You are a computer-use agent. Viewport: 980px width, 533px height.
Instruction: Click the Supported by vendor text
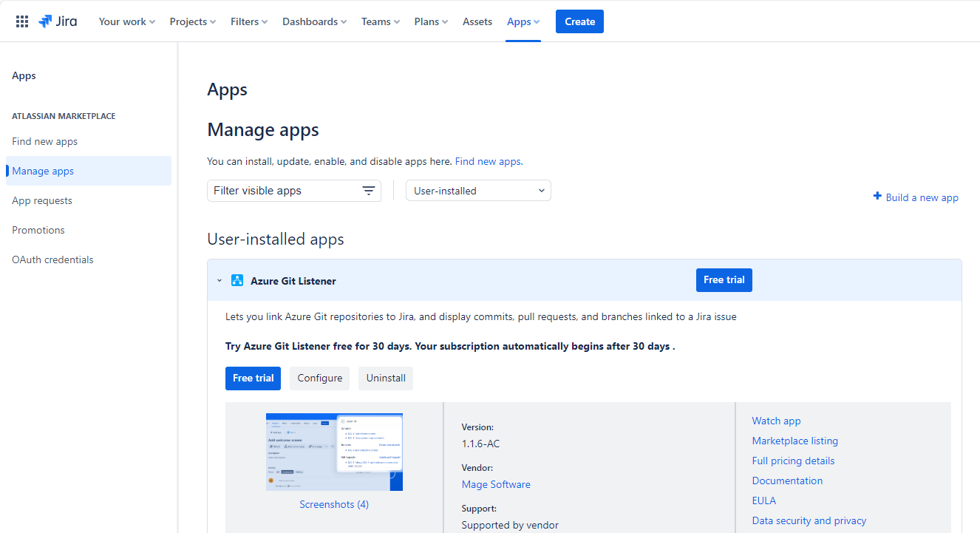click(x=510, y=525)
